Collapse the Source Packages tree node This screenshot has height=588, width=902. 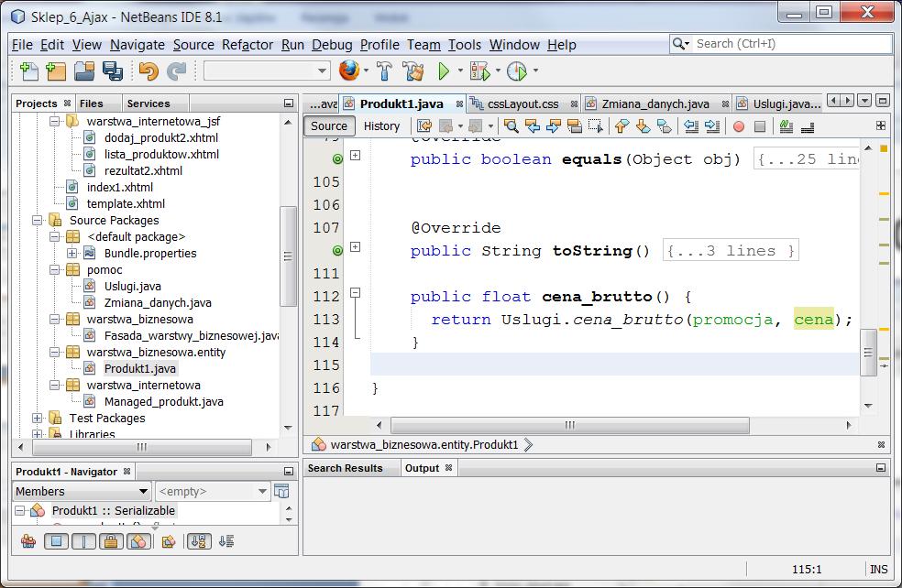point(38,220)
